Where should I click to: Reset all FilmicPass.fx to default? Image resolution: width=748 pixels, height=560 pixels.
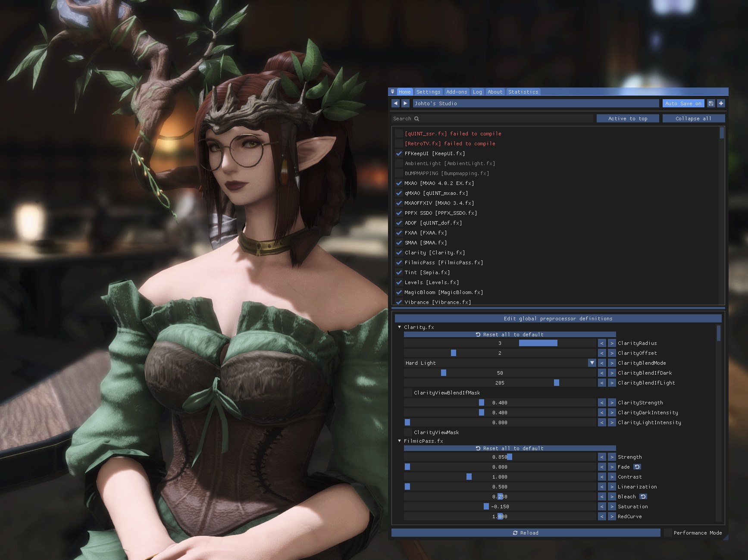(x=510, y=448)
